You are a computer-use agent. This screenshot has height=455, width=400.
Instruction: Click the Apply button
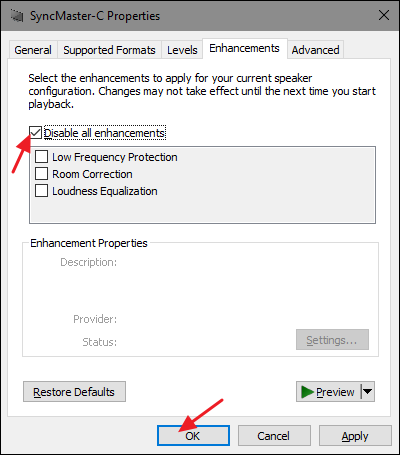click(x=355, y=435)
